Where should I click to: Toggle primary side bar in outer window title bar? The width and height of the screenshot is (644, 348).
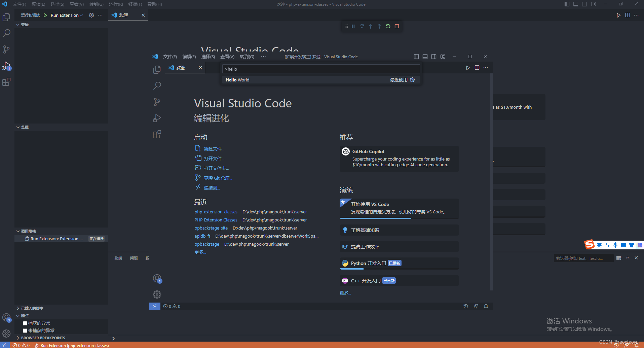(567, 4)
